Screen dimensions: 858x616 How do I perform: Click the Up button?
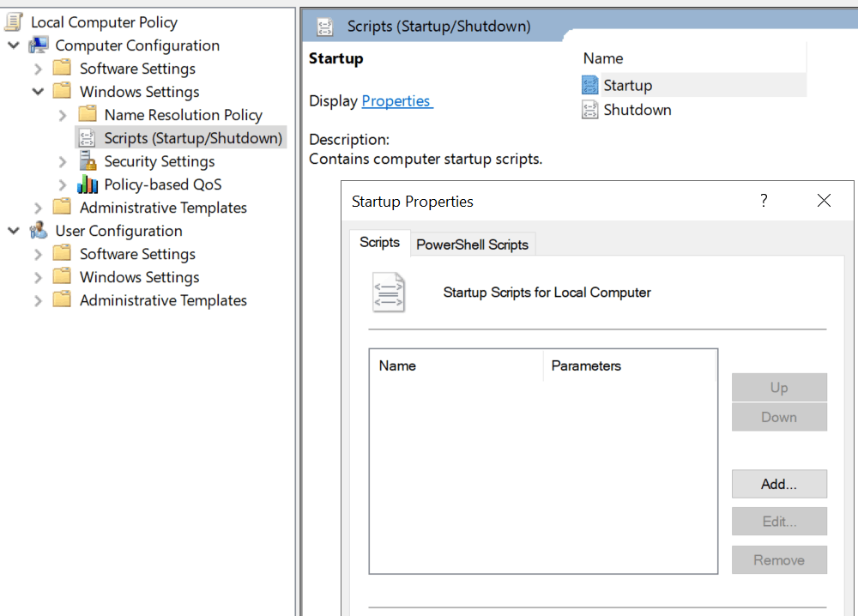click(x=779, y=387)
